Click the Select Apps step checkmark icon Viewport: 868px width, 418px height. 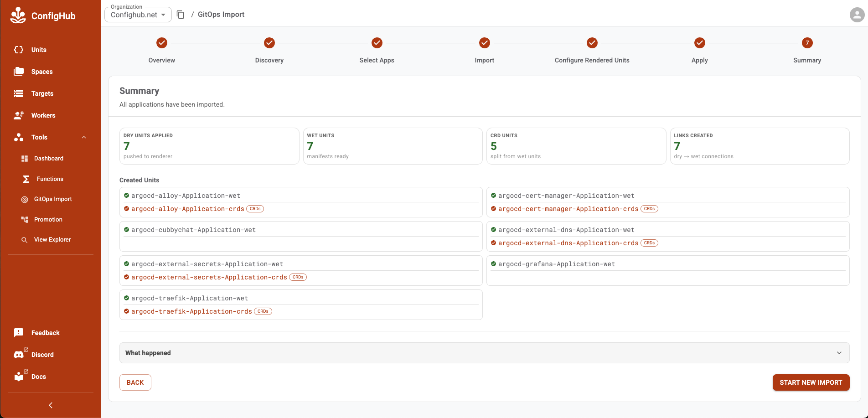(377, 43)
